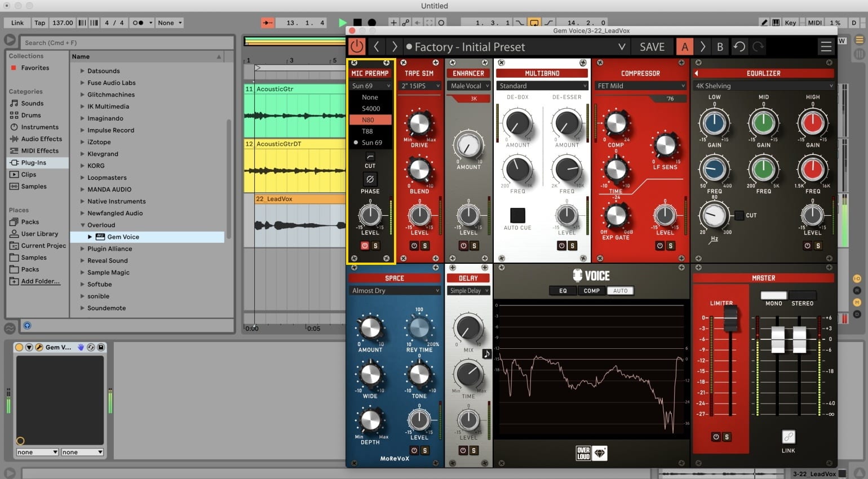The image size is (868, 479).
Task: Select Gem Voice in the plugin list
Action: 123,237
